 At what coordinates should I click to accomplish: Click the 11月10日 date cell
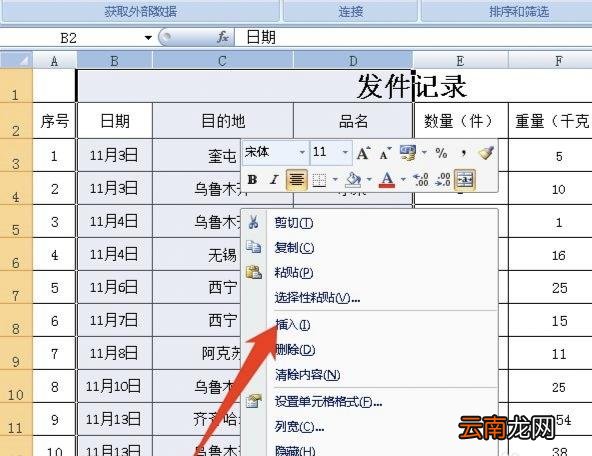115,387
